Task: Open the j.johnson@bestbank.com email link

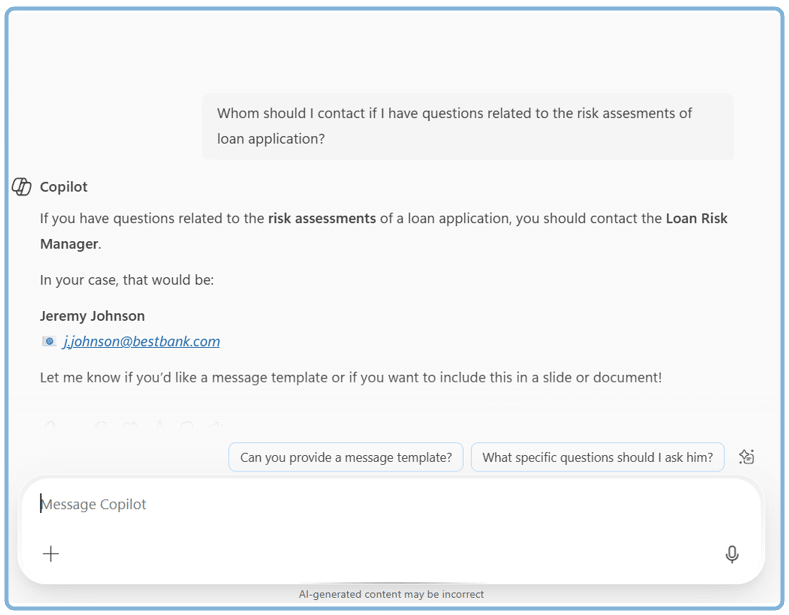Action: click(141, 342)
